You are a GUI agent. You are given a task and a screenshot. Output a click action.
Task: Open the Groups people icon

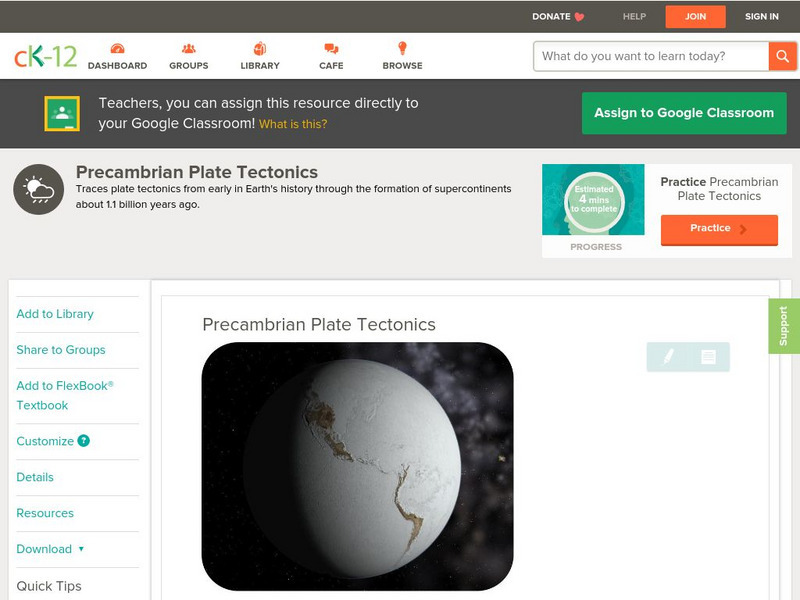189,49
